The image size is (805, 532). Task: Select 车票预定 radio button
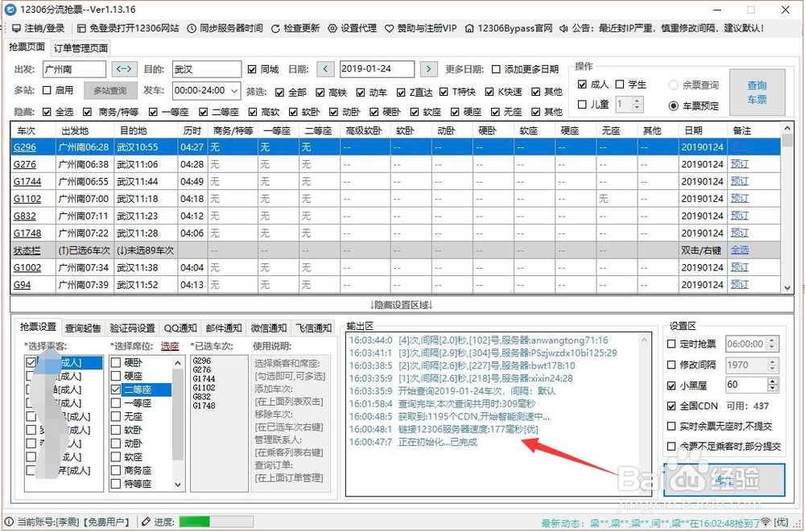(x=673, y=105)
